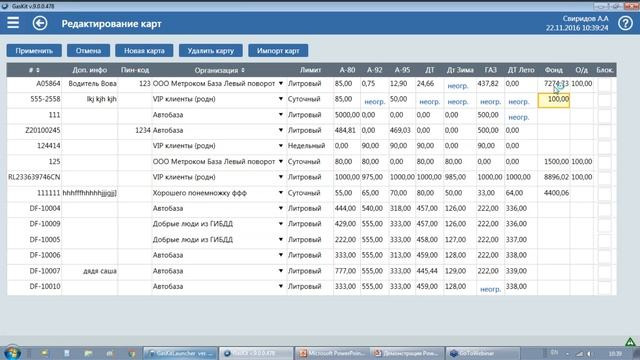Click the Фонд column header
This screenshot has height=360, width=640.
(553, 70)
